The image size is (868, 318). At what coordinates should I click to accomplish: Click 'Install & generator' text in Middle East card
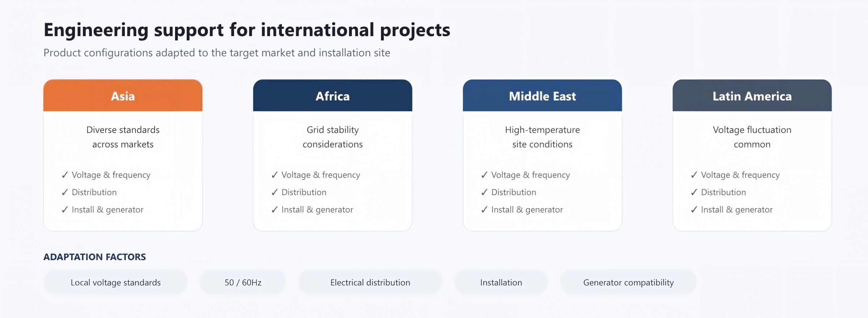click(x=527, y=210)
